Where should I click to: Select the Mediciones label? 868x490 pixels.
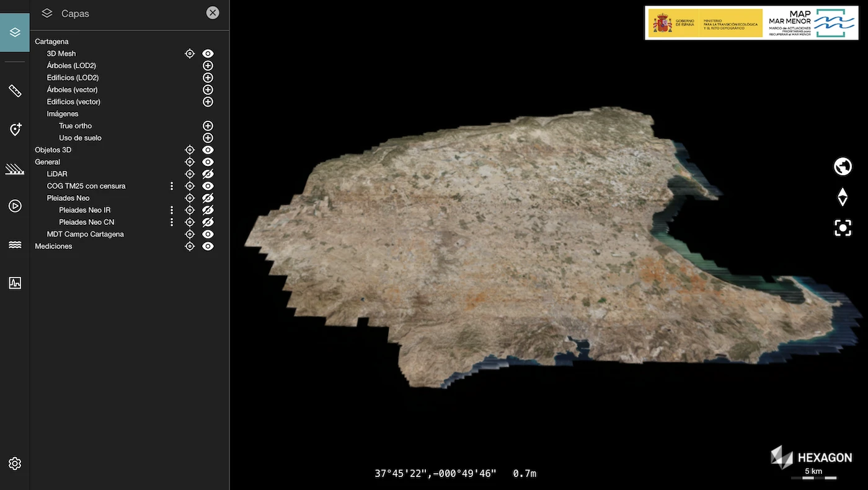point(53,246)
